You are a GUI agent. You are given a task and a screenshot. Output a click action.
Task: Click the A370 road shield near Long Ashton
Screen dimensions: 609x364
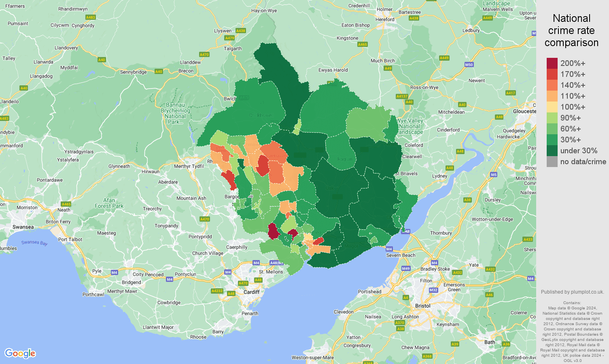400,323
